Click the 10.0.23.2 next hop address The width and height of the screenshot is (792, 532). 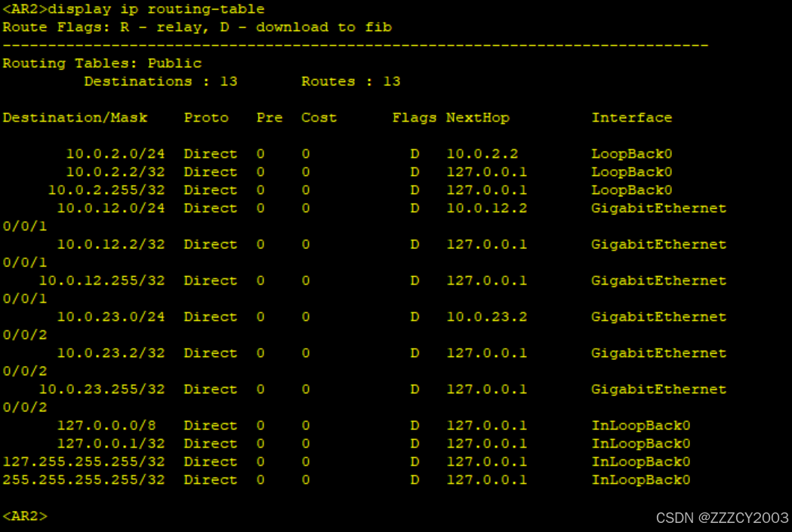tap(486, 317)
